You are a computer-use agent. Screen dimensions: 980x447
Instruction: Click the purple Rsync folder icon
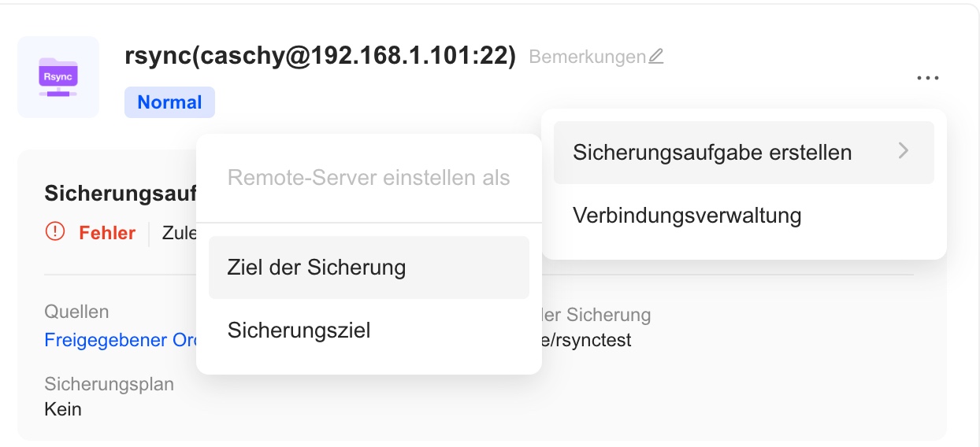click(58, 77)
